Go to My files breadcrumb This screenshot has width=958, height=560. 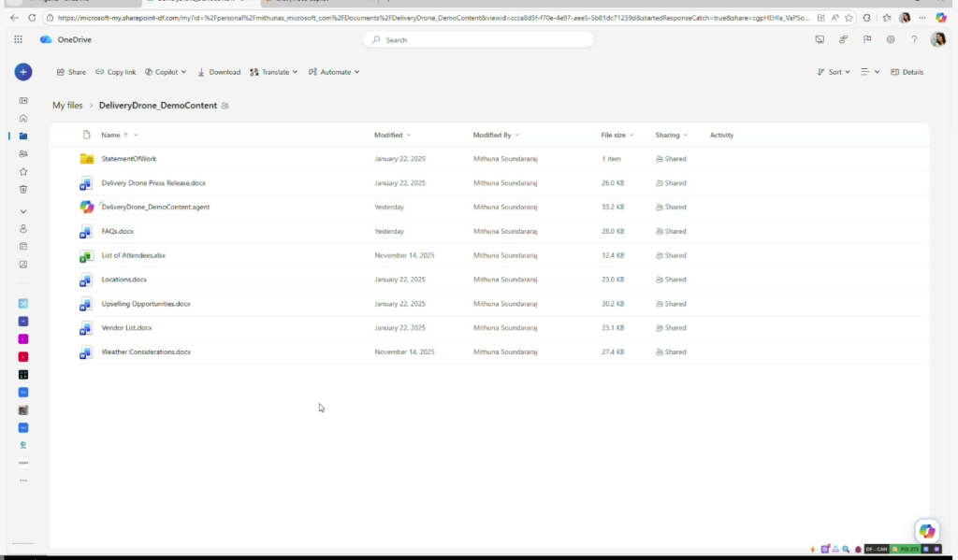click(67, 106)
